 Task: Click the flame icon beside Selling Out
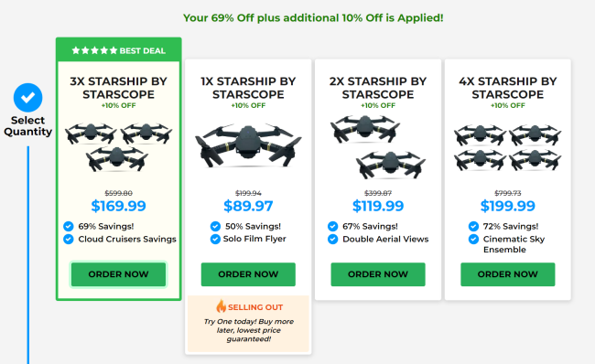click(x=221, y=306)
